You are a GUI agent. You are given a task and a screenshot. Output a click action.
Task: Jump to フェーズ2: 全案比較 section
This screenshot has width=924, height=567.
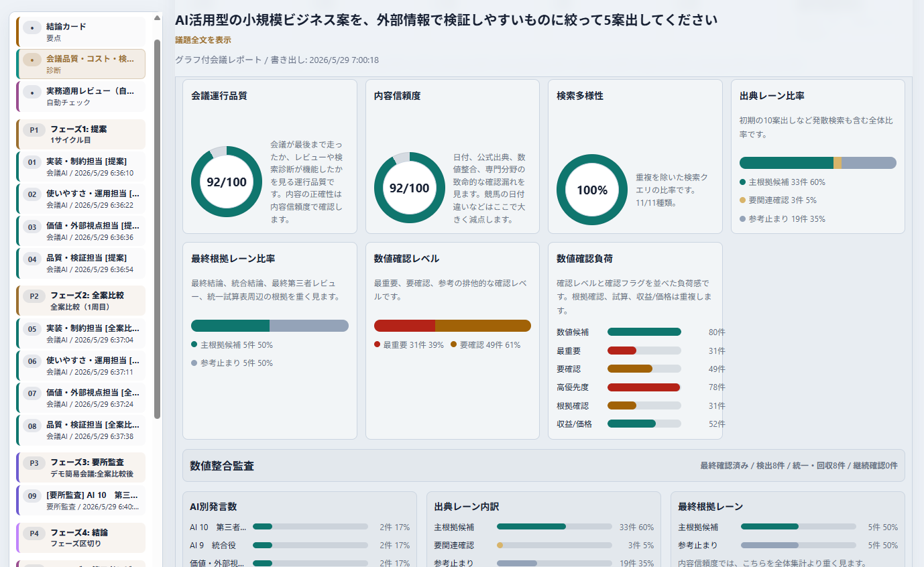pos(81,301)
